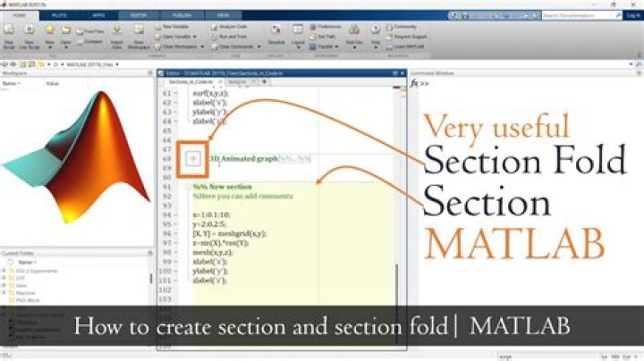This screenshot has height=361, width=644.
Task: Open the Layout dropdown
Action: click(x=298, y=47)
